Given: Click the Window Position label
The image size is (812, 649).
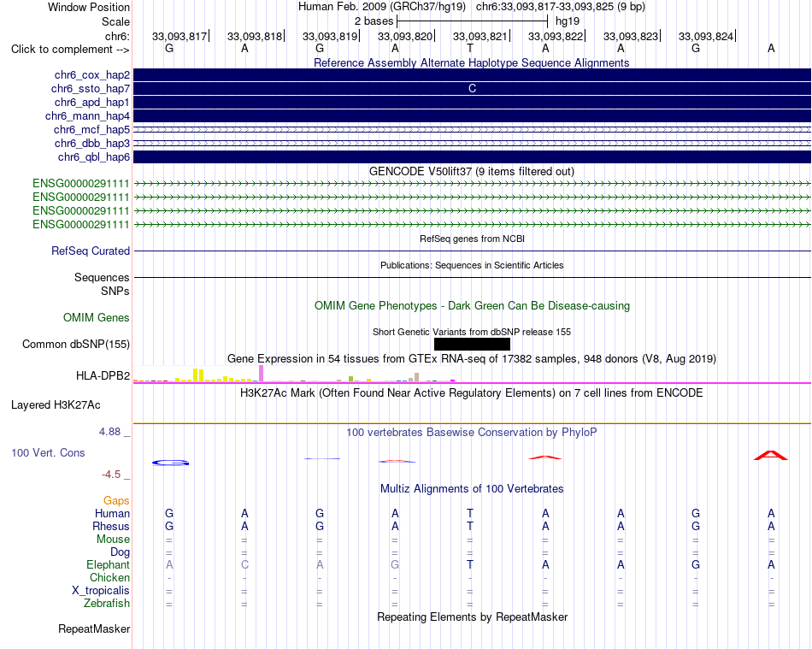Looking at the screenshot, I should point(89,7).
